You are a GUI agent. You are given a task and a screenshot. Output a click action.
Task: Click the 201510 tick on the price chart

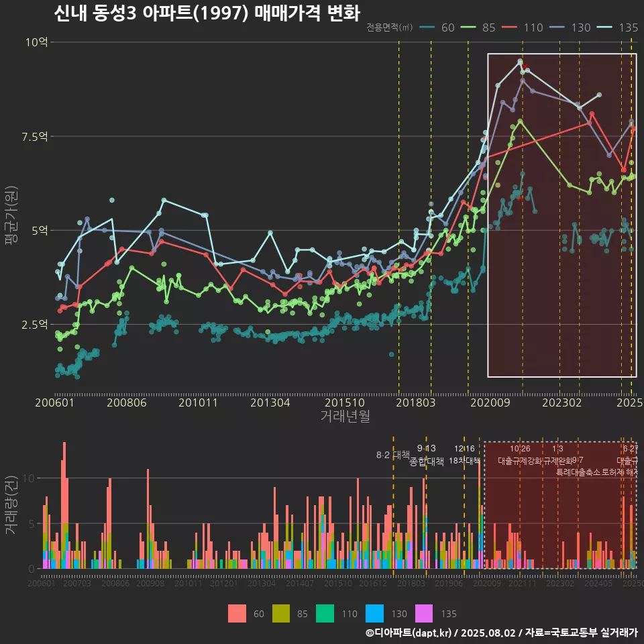[x=345, y=402]
